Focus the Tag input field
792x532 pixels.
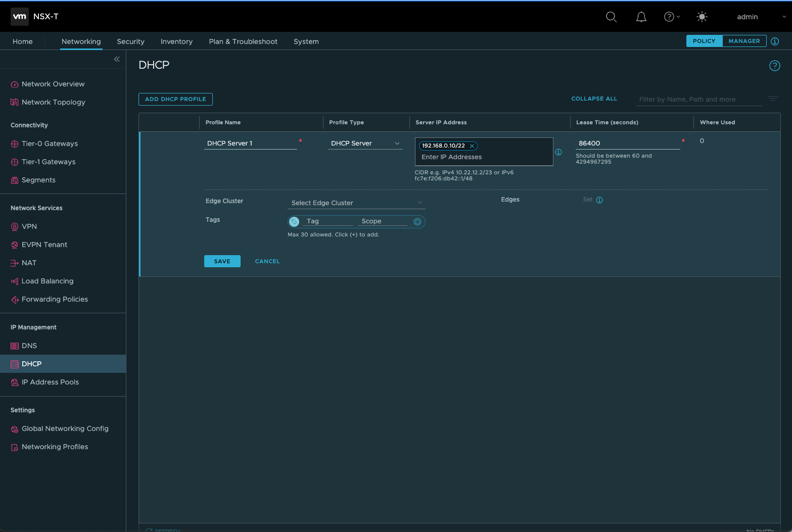pos(328,221)
